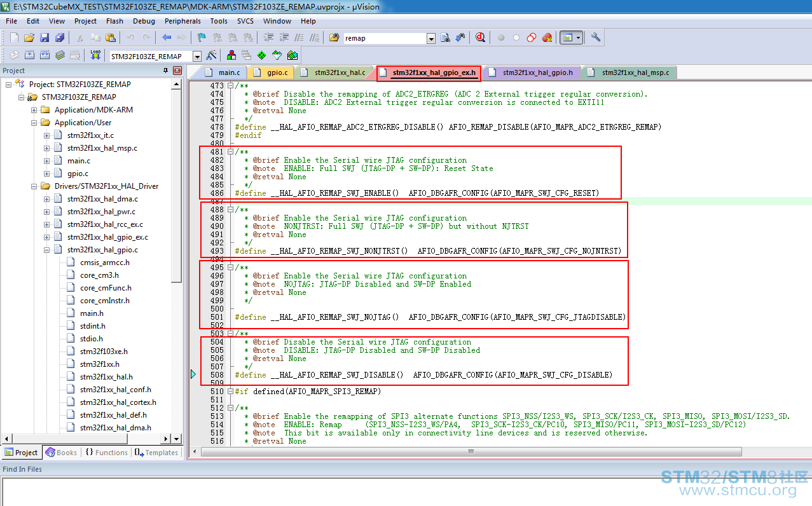Switch to the stm32f1xx_hal_msp.c tab
This screenshot has height=506, width=812.
click(630, 72)
